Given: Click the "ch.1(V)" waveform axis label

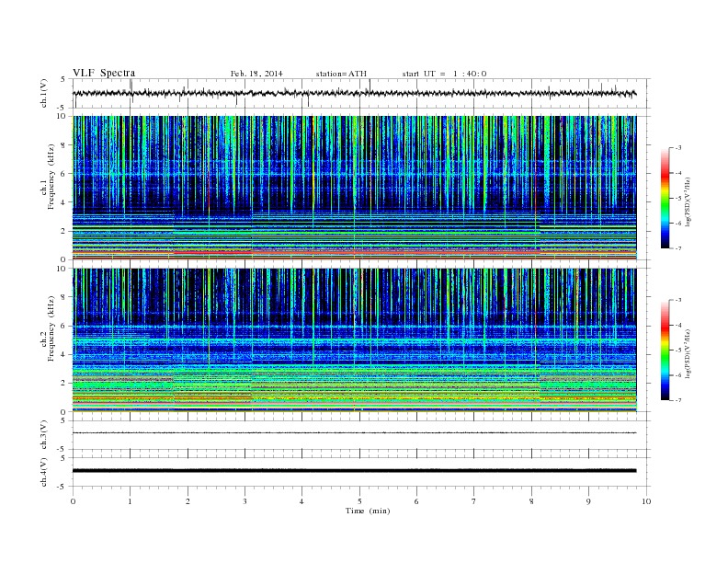Looking at the screenshot, I should pyautogui.click(x=44, y=94).
